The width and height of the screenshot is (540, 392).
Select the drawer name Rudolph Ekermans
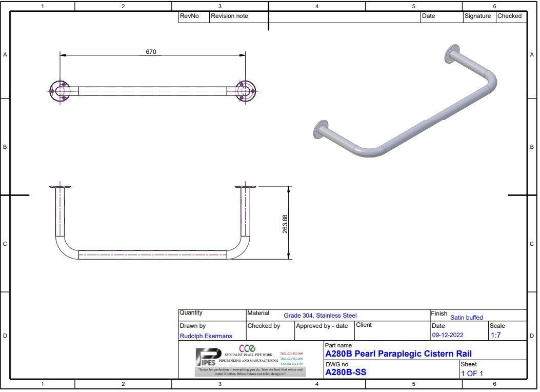[x=206, y=336]
